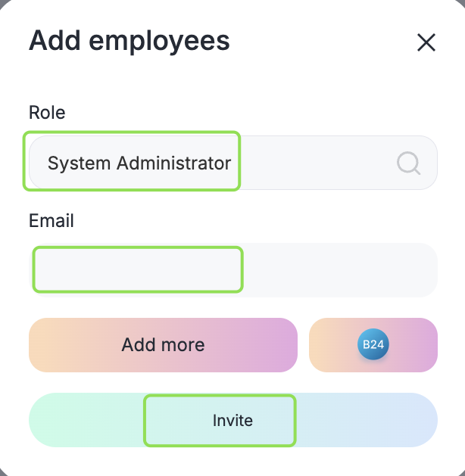Click the Invite button
Screen dimensions: 465x476
(232, 421)
